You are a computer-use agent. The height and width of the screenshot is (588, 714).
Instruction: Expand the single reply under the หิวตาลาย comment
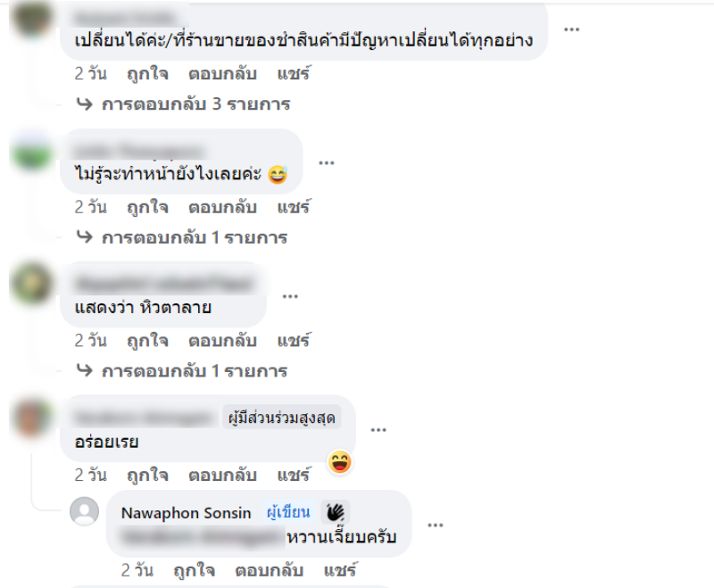point(182,371)
